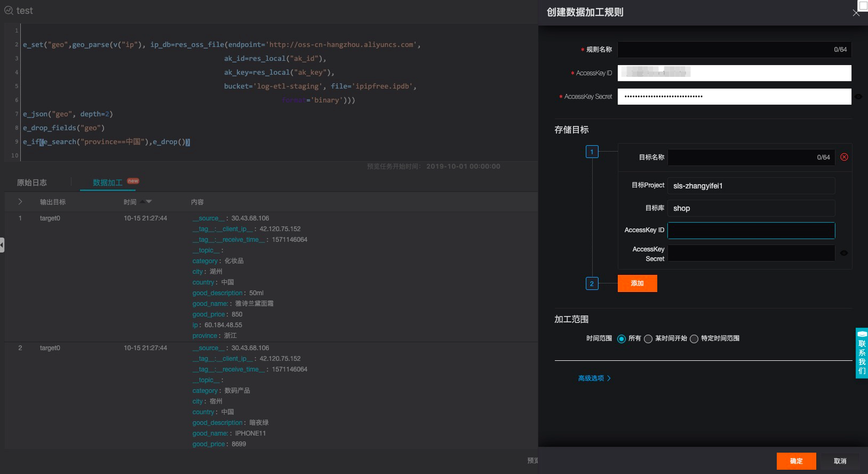Sort results by 时间 column arrow

146,202
